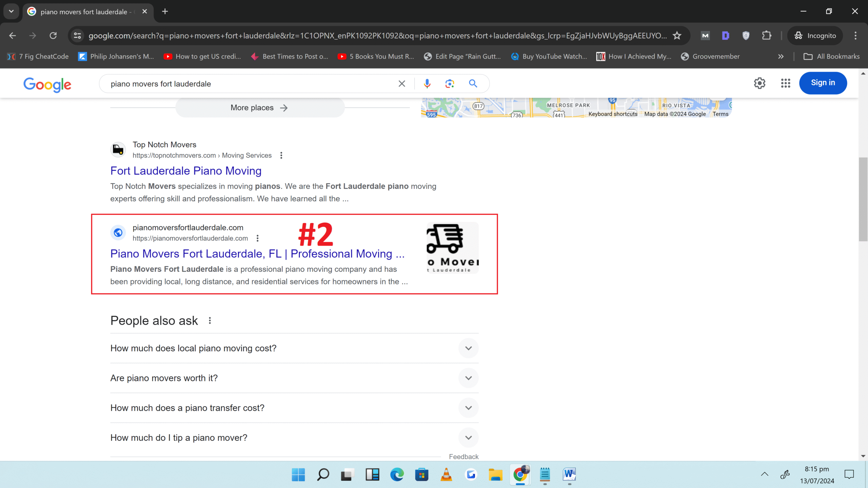Open Windows Start menu

[x=298, y=474]
